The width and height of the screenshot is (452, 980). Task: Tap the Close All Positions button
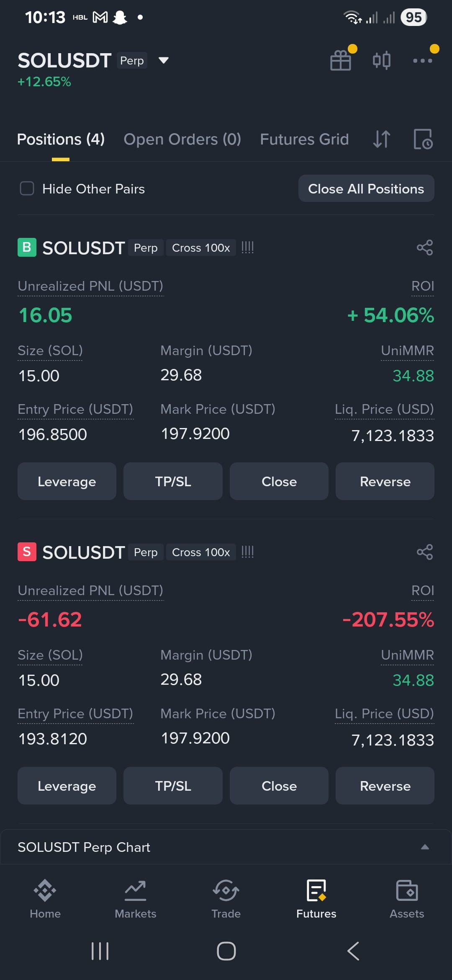[x=366, y=188]
